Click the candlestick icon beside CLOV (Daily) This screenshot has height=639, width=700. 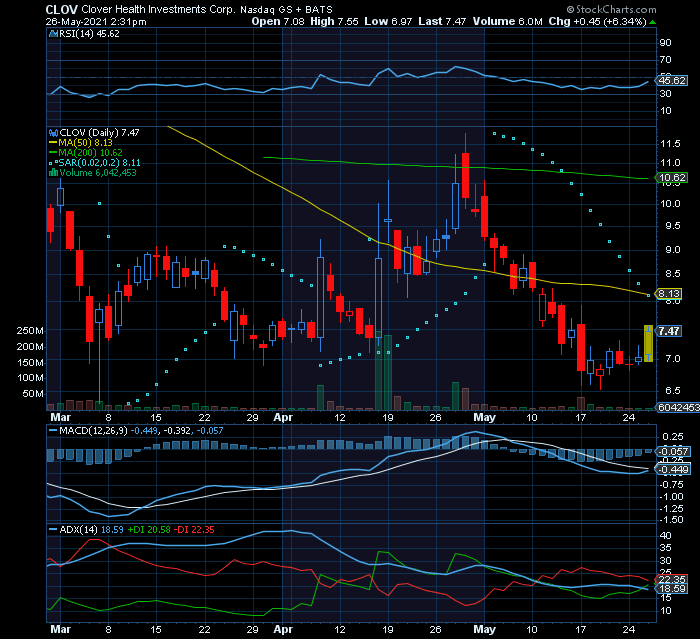coord(54,133)
